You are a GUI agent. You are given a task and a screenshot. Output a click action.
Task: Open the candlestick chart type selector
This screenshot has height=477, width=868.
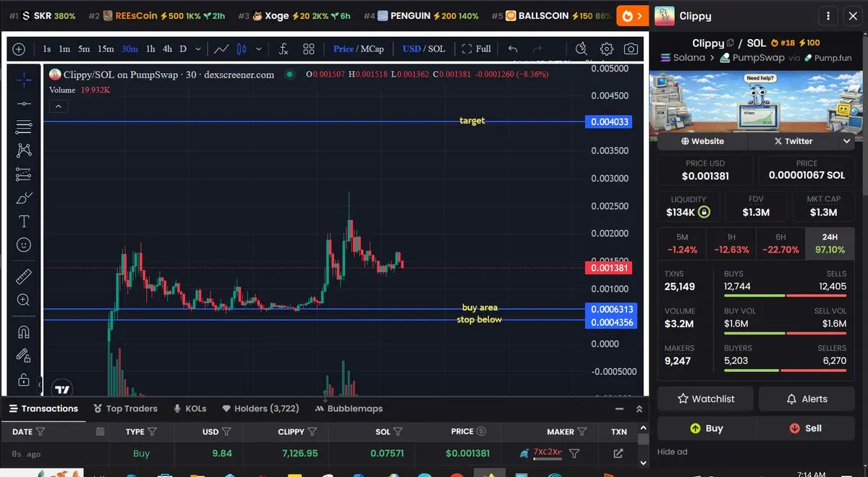click(x=242, y=49)
